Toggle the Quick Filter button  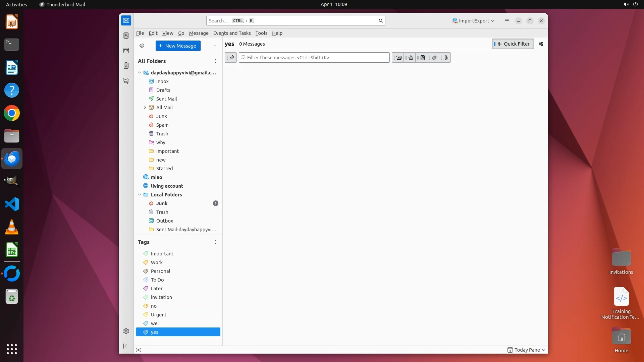tap(513, 44)
